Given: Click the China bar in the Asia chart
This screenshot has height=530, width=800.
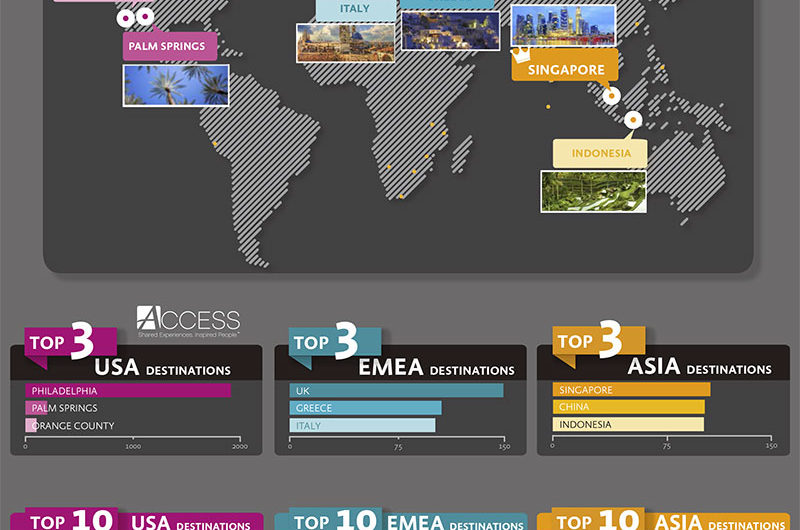Looking at the screenshot, I should tap(628, 407).
